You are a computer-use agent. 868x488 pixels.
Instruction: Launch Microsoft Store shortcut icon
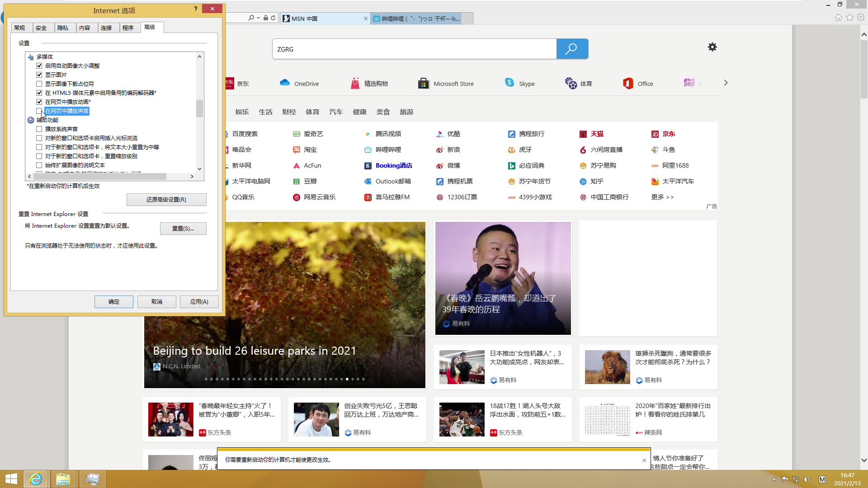click(423, 83)
